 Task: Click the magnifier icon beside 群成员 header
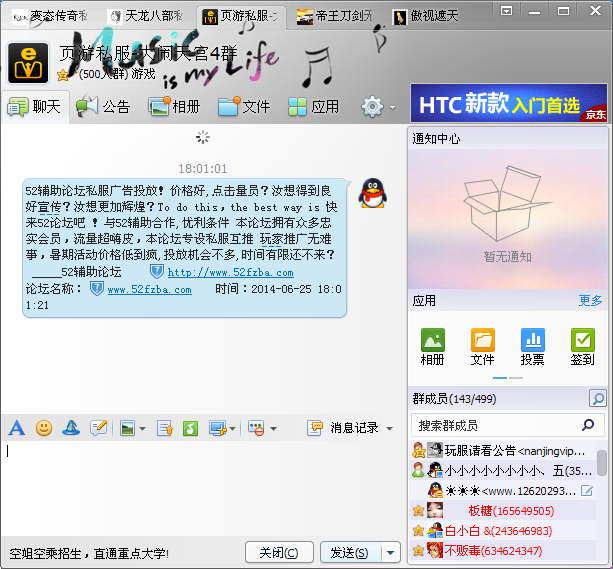[597, 398]
